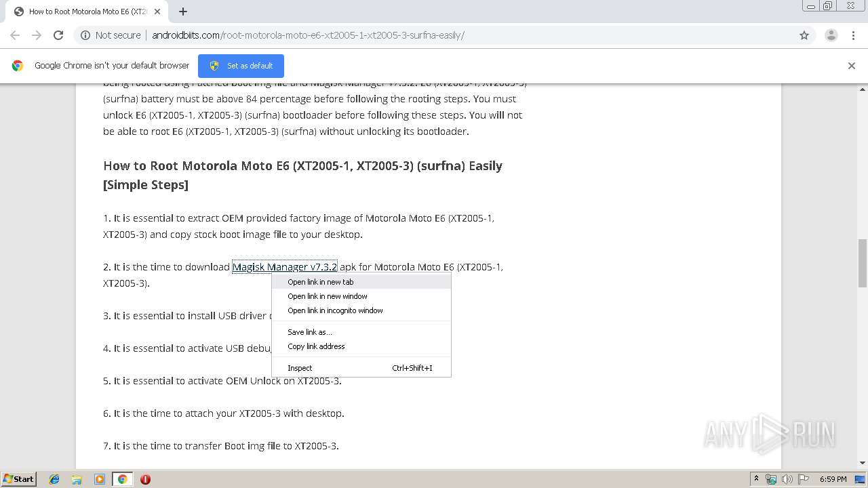Close the How to Root Motorola tab
Viewport: 868px width, 488px height.
point(157,12)
